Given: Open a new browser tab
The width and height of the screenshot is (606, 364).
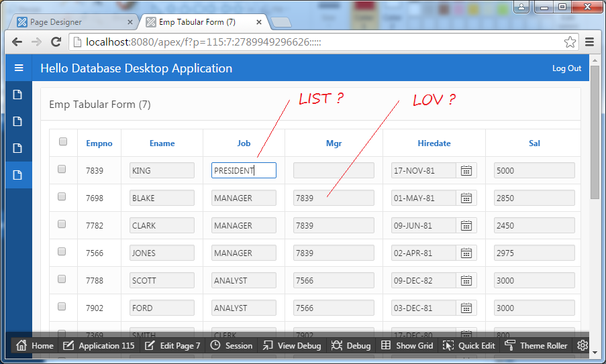Looking at the screenshot, I should click(281, 23).
